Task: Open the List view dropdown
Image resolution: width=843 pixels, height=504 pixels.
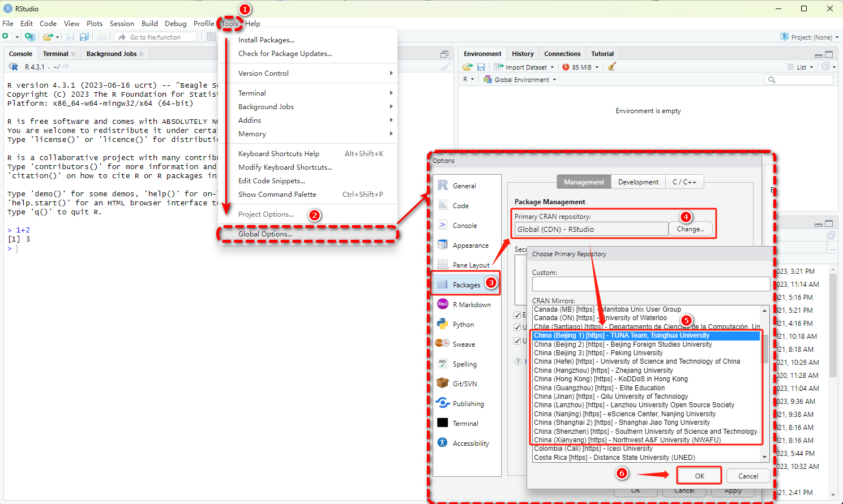Action: pyautogui.click(x=800, y=67)
